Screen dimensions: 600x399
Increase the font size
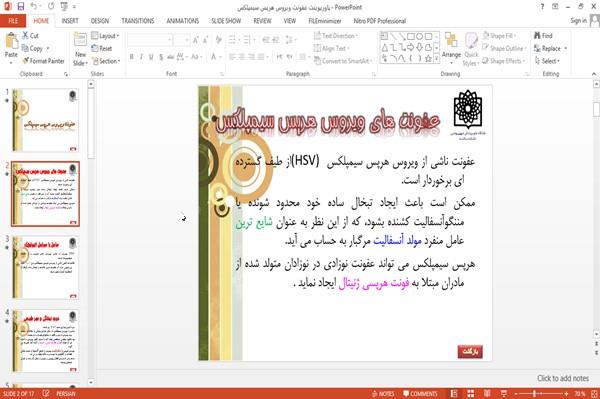coord(196,39)
